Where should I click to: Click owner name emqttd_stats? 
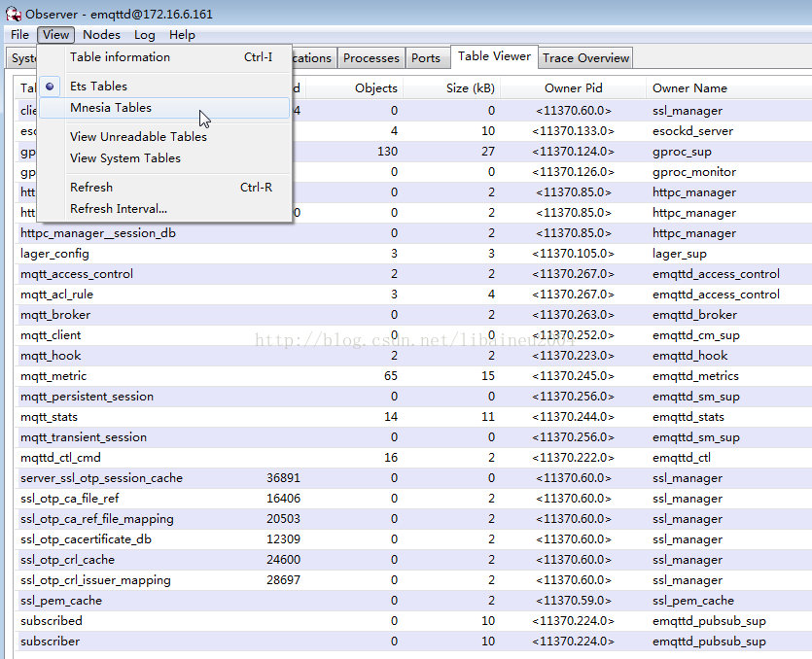point(688,417)
